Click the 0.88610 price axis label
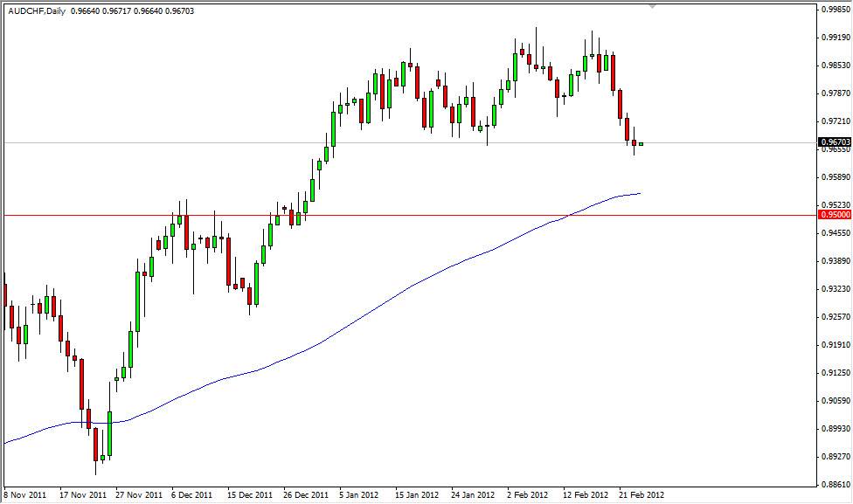 point(834,484)
